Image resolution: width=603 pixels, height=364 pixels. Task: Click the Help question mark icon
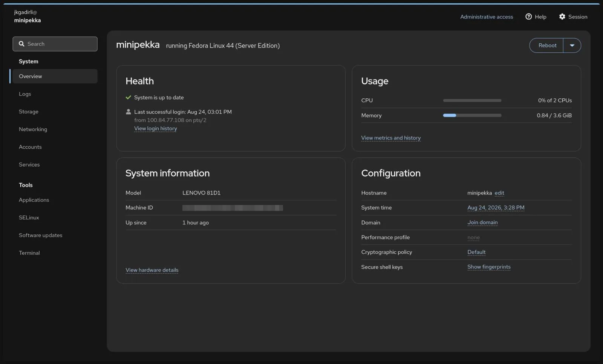tap(528, 17)
